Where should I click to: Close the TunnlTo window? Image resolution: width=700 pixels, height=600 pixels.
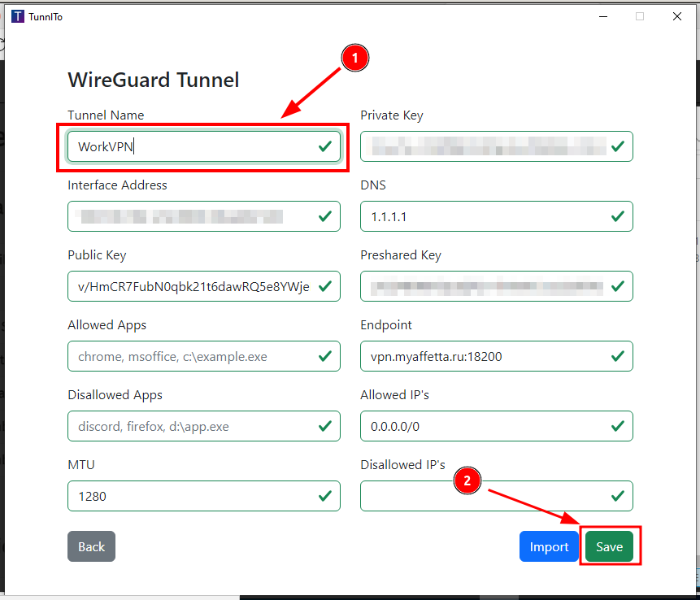tap(676, 16)
